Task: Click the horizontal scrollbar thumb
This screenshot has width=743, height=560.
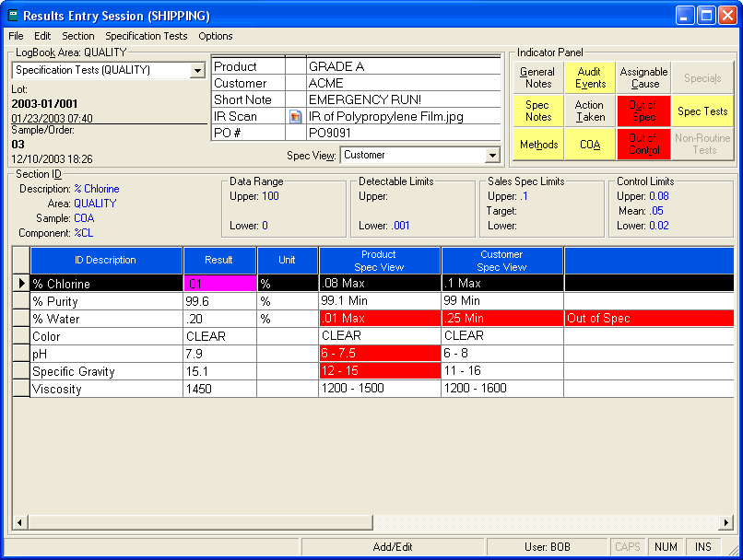Action: 200,522
